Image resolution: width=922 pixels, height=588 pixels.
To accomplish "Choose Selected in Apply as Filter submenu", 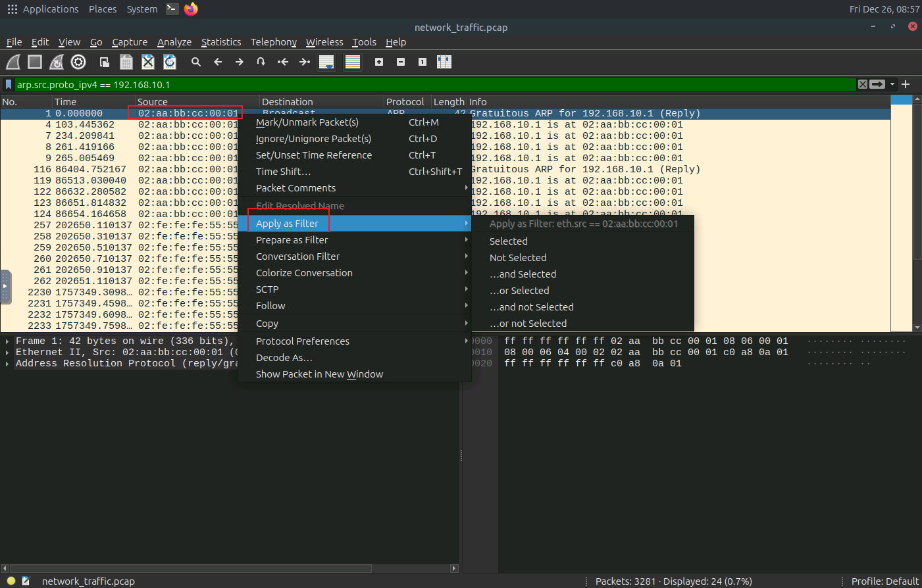I will pyautogui.click(x=582, y=241).
